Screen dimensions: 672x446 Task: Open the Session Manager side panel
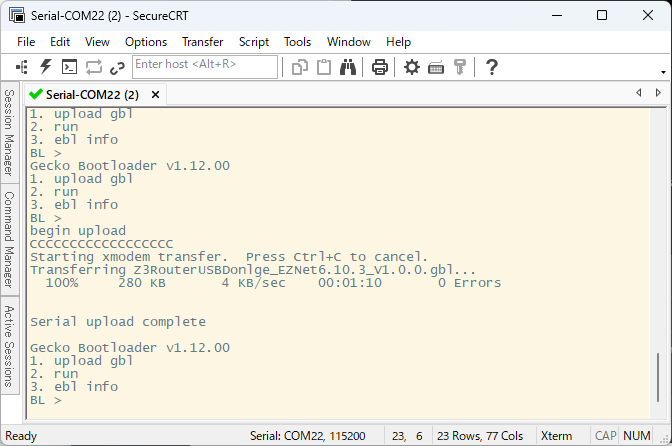coord(9,132)
